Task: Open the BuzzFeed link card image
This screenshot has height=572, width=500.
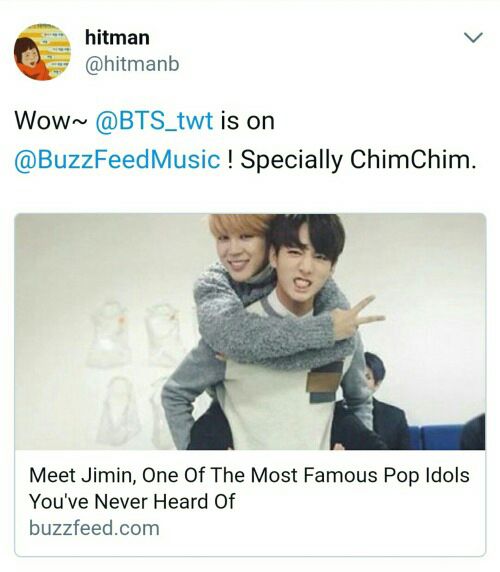Action: (250, 332)
